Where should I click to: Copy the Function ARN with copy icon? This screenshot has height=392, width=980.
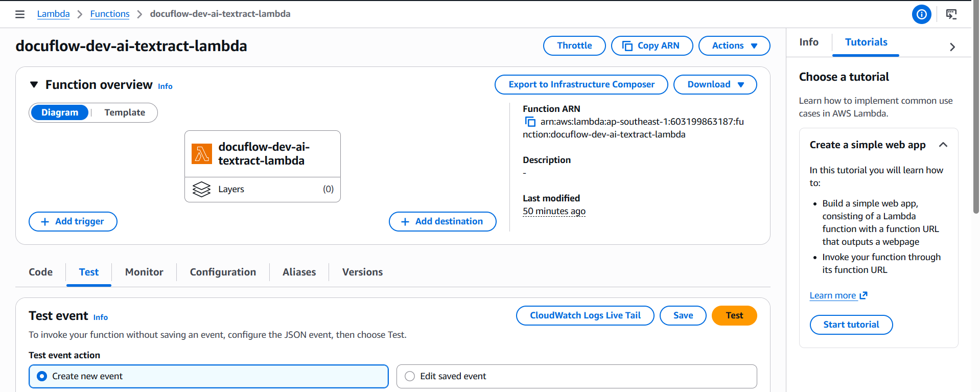[x=530, y=122]
